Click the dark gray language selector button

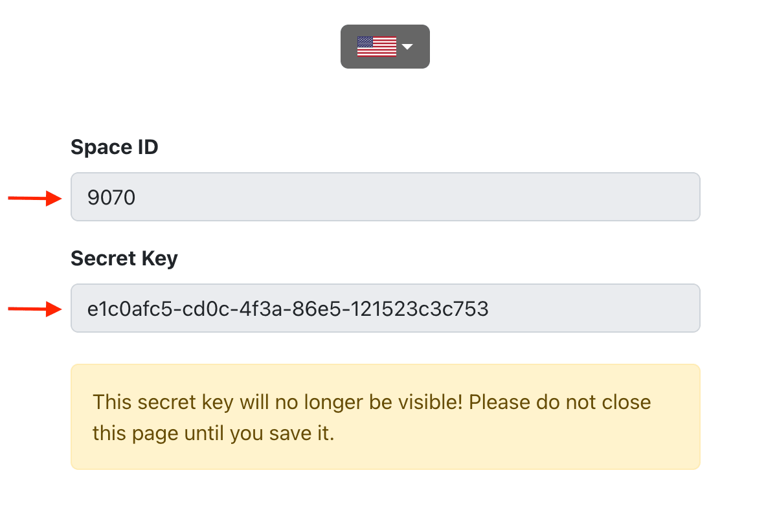(385, 46)
